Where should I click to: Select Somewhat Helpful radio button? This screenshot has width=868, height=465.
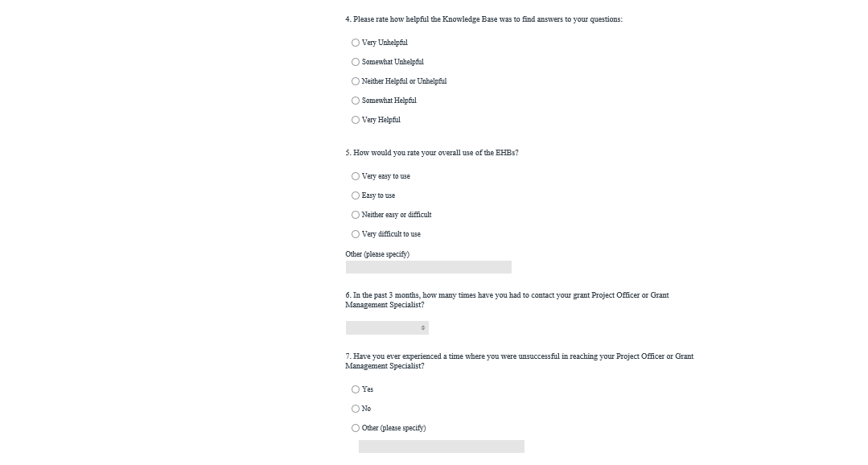tap(356, 101)
